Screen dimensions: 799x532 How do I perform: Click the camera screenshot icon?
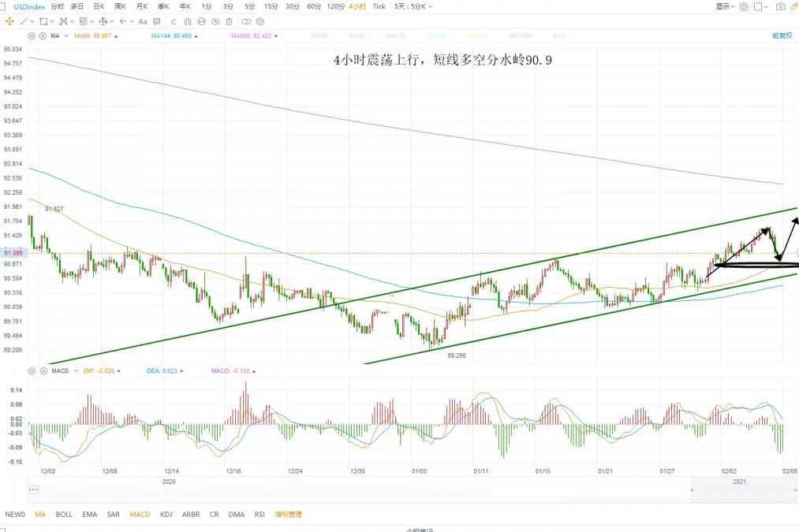780,6
